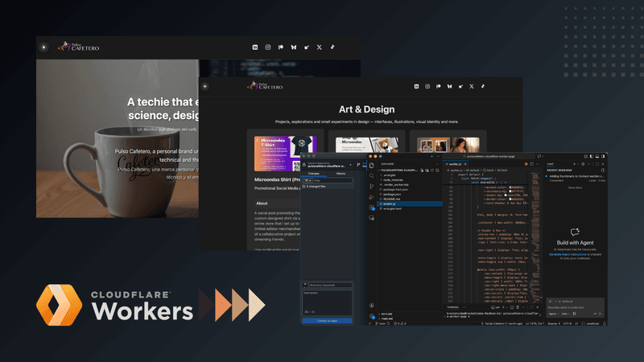Expand the OUTLINE section
This screenshot has height=362, width=644.
[x=386, y=314]
